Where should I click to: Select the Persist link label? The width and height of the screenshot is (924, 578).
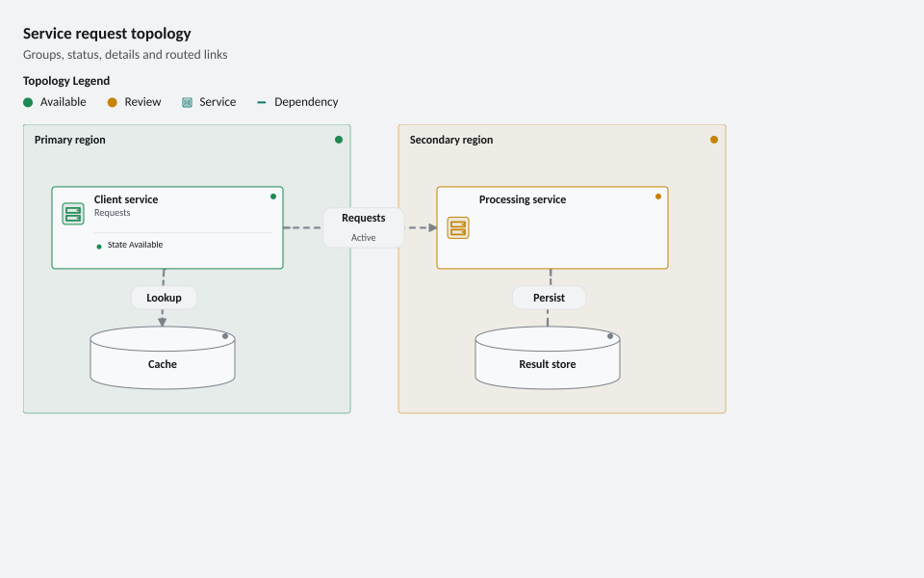[549, 298]
